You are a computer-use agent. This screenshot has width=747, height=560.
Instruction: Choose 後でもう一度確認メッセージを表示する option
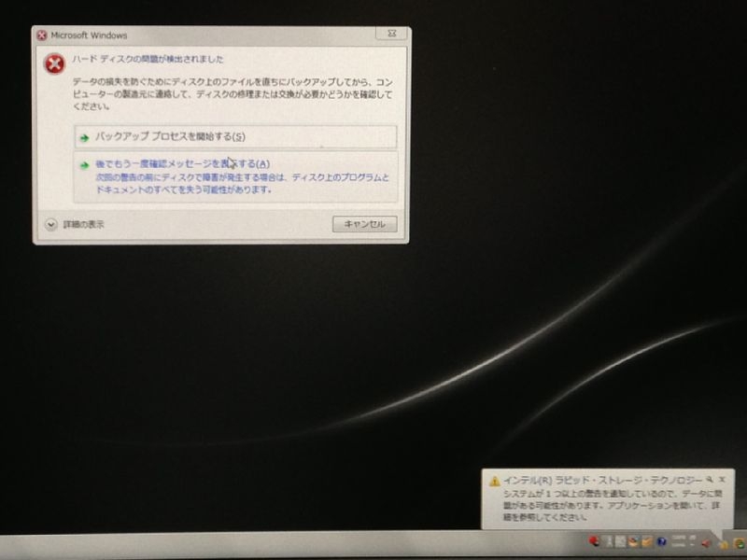point(235,176)
